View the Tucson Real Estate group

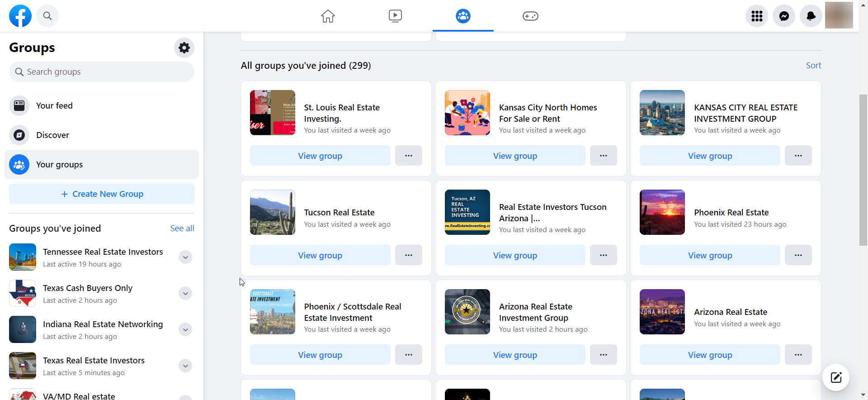point(320,255)
